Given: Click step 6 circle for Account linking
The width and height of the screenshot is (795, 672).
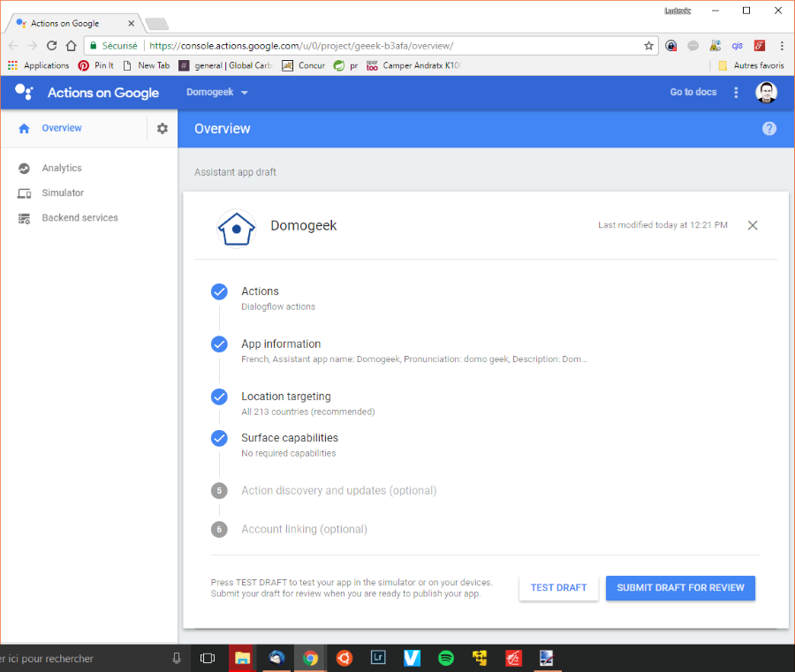Looking at the screenshot, I should [x=219, y=530].
